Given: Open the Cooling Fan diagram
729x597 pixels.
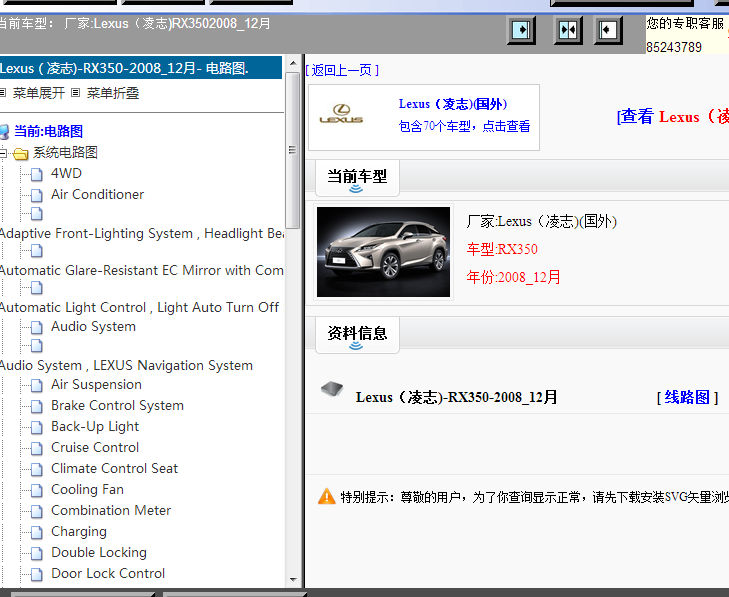Looking at the screenshot, I should pos(87,490).
